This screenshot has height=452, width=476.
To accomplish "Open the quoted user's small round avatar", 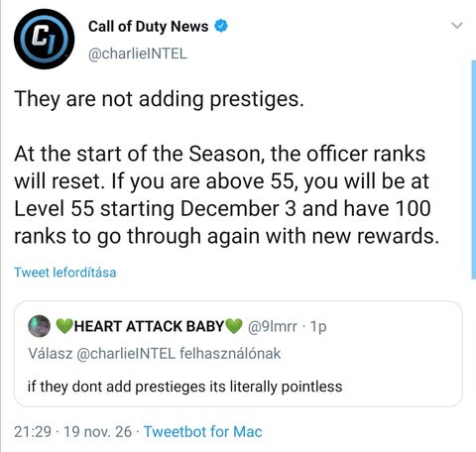I will coord(40,326).
